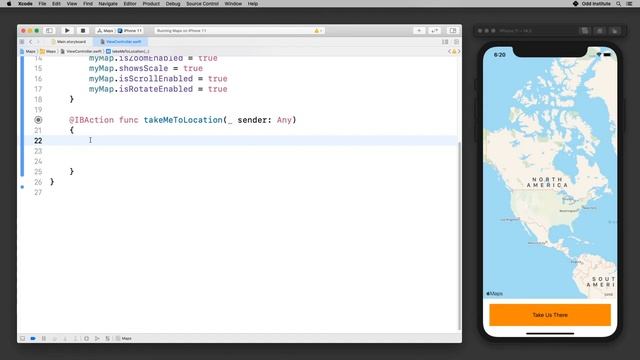
Task: Jump to previous issue chevron
Action: [x=449, y=51]
